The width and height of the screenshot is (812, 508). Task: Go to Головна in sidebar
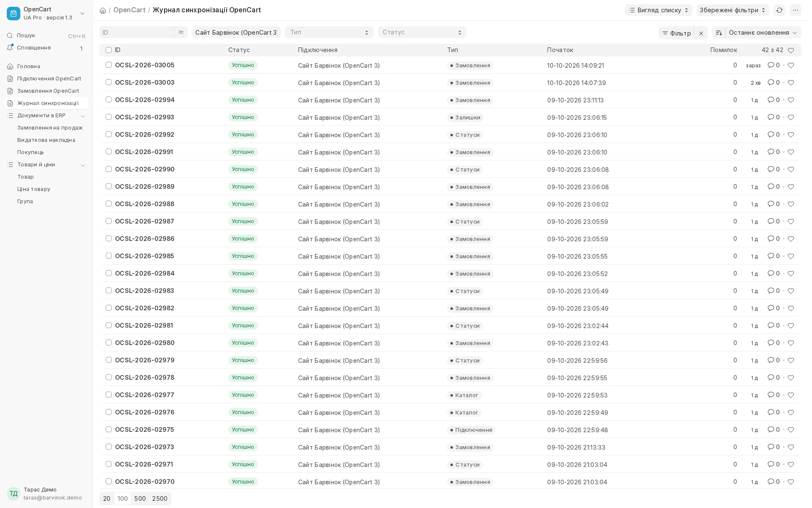pyautogui.click(x=46, y=66)
